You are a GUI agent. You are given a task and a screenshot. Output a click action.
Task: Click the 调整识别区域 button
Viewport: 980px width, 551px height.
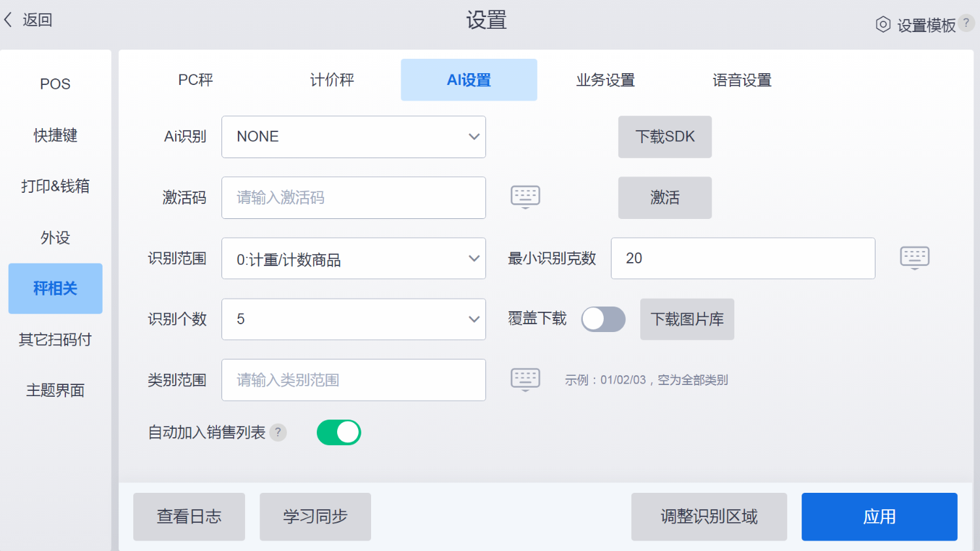pyautogui.click(x=709, y=516)
